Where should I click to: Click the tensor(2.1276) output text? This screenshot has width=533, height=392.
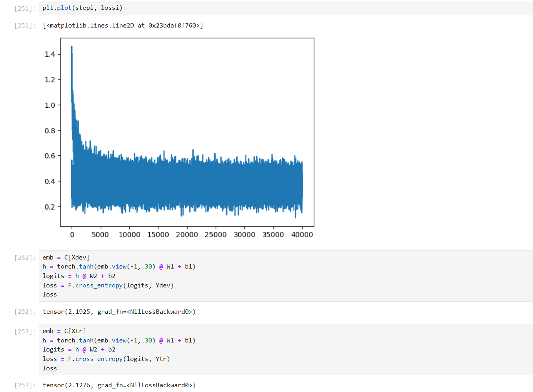[x=119, y=385]
